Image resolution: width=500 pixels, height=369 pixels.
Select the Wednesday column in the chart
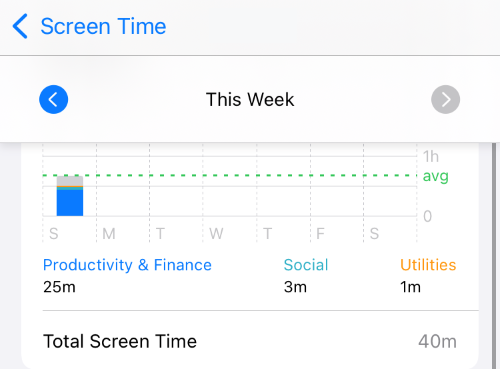pyautogui.click(x=230, y=193)
